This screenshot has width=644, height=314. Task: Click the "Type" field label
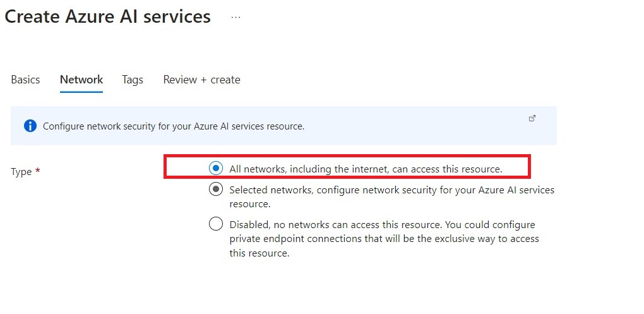click(x=21, y=172)
